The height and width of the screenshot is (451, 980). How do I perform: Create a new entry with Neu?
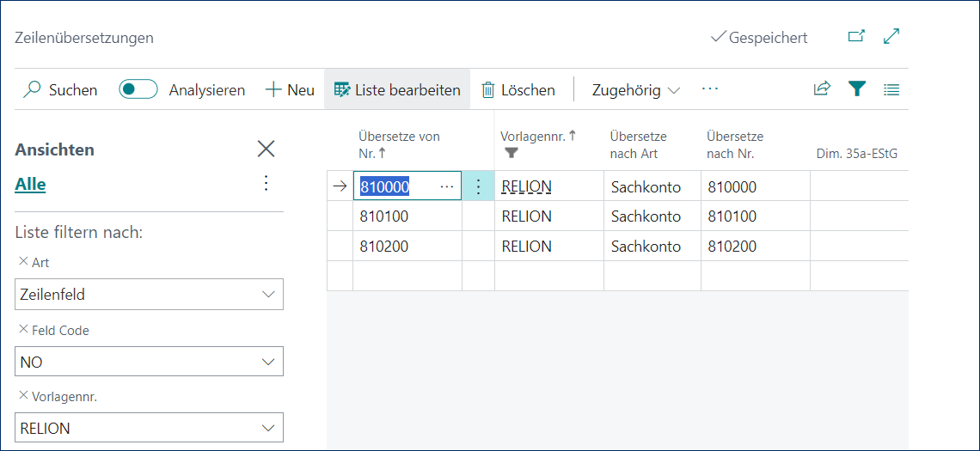coord(290,90)
